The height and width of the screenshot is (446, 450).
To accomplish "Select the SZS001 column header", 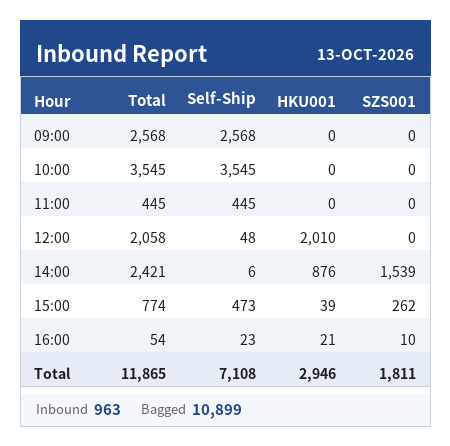I will pyautogui.click(x=389, y=102).
